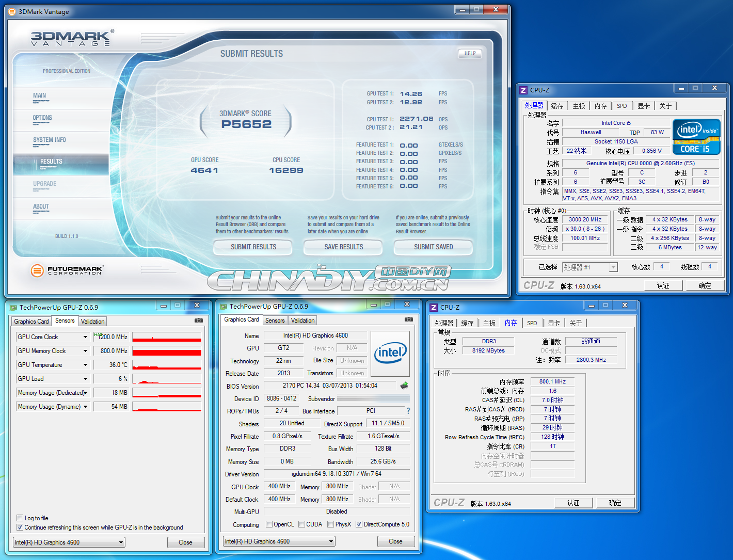Open the SPD tab in CPU-Z memory window
Viewport: 733px width, 560px height.
532,323
